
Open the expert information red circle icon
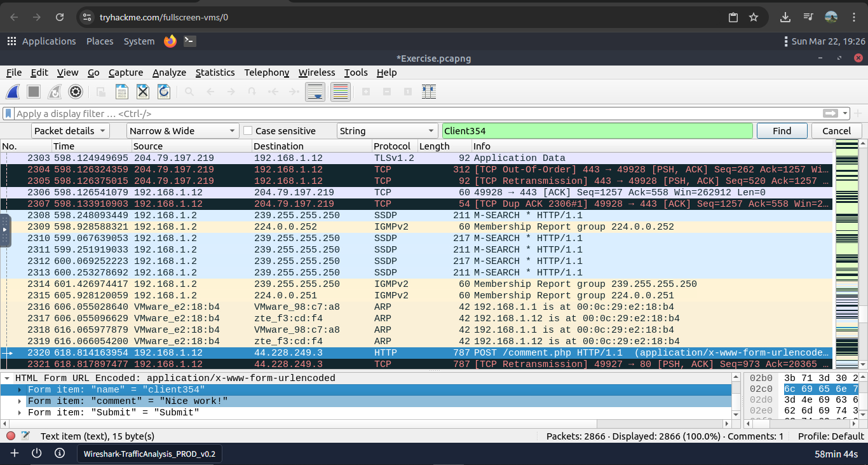(11, 436)
